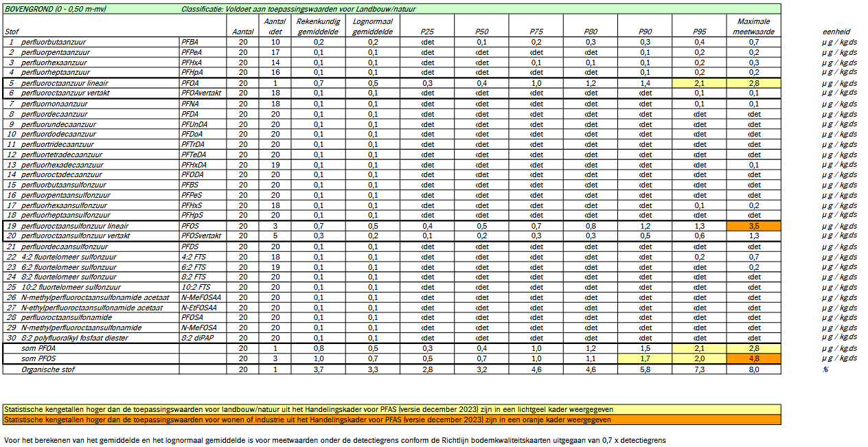Image resolution: width=868 pixels, height=447 pixels.
Task: Select the Maximale meetwaarde column header
Action: tap(754, 26)
